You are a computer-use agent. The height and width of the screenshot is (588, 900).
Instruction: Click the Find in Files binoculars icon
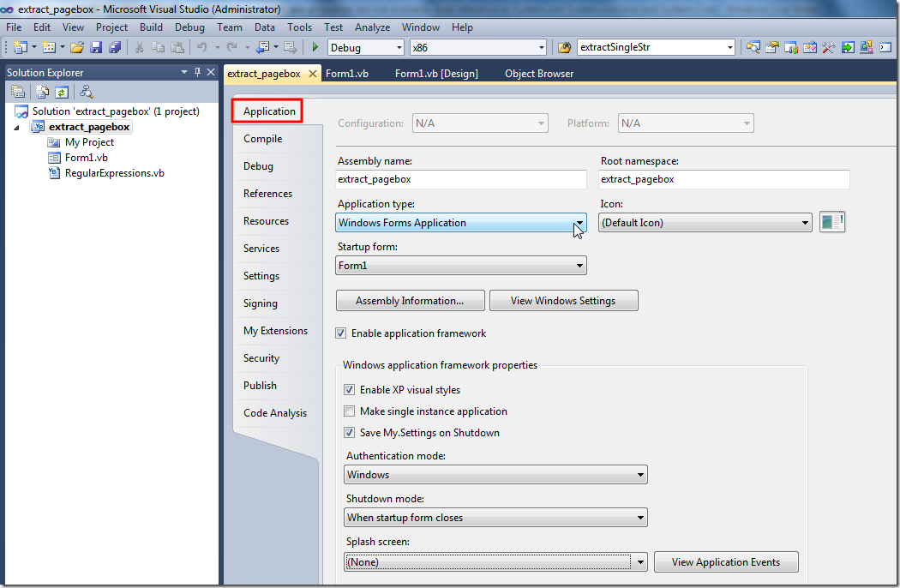(x=565, y=47)
